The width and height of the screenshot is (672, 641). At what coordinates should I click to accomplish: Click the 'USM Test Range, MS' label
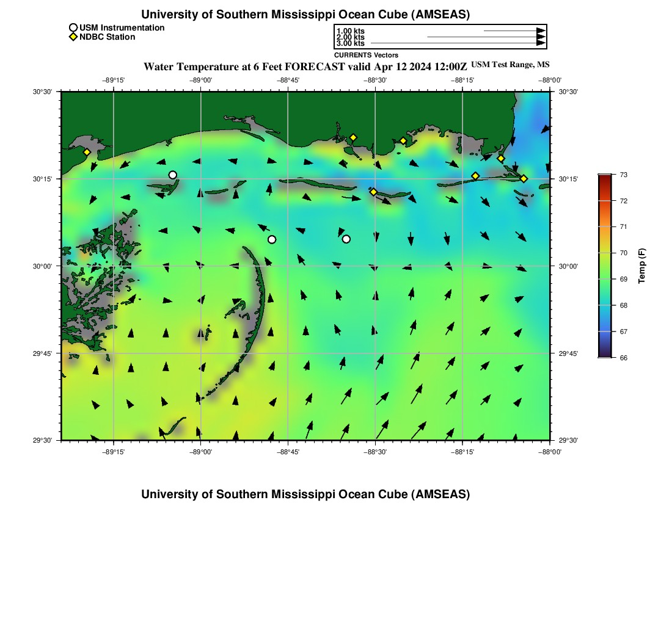pyautogui.click(x=511, y=65)
